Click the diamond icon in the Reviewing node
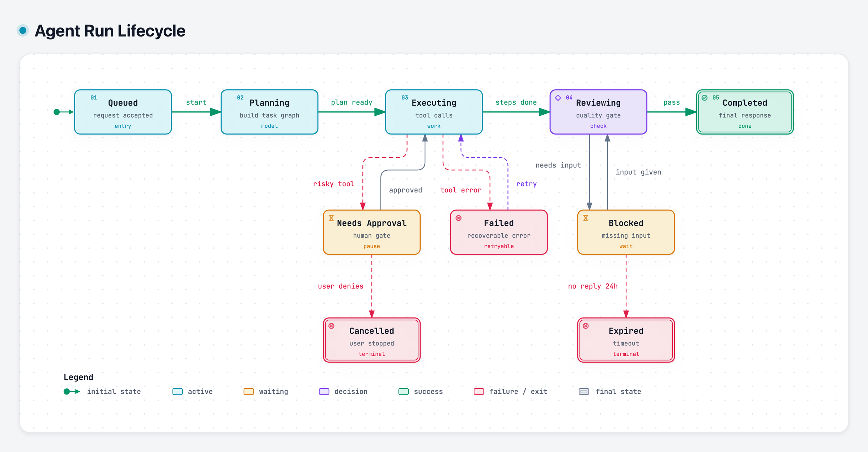This screenshot has height=452, width=868. [x=558, y=98]
